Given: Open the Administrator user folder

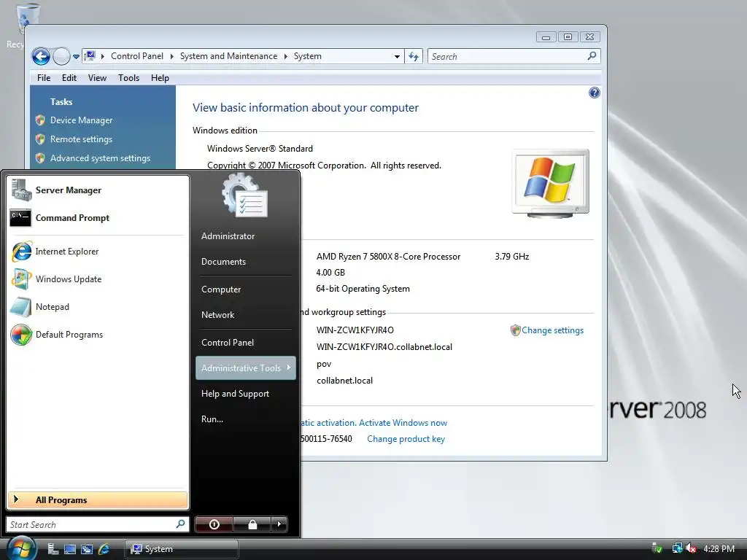Looking at the screenshot, I should pos(245,236).
